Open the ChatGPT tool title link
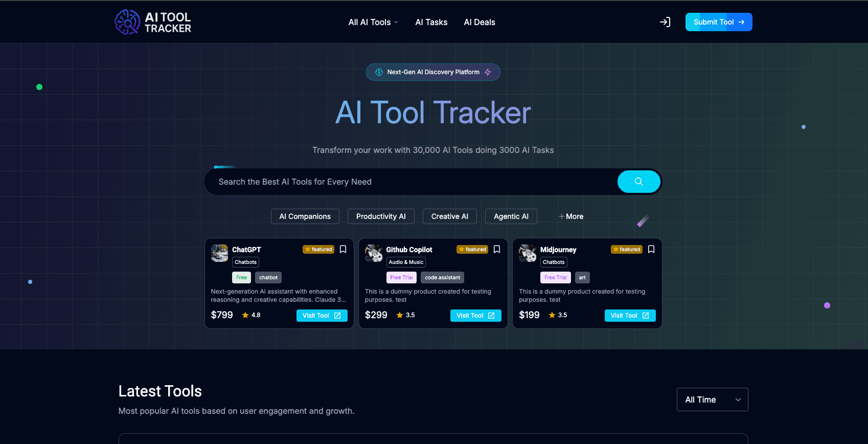 point(246,250)
